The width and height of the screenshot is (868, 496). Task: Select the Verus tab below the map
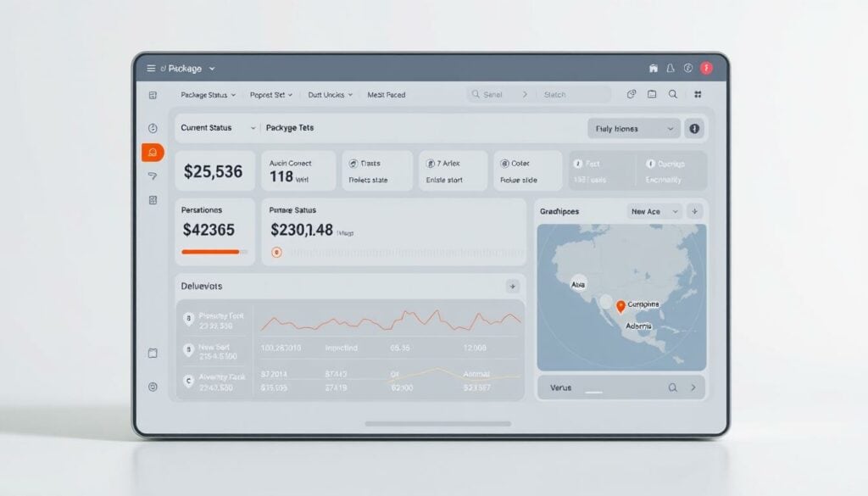(x=561, y=387)
